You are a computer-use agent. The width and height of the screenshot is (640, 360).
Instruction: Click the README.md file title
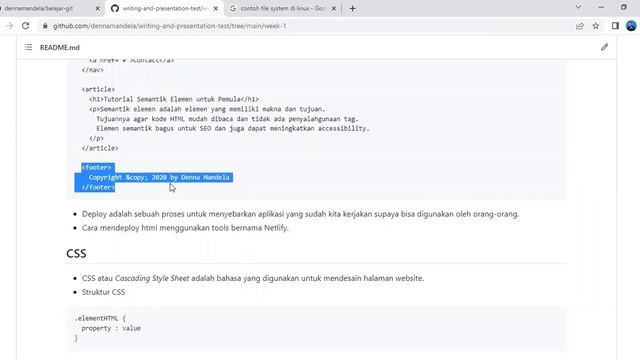60,47
